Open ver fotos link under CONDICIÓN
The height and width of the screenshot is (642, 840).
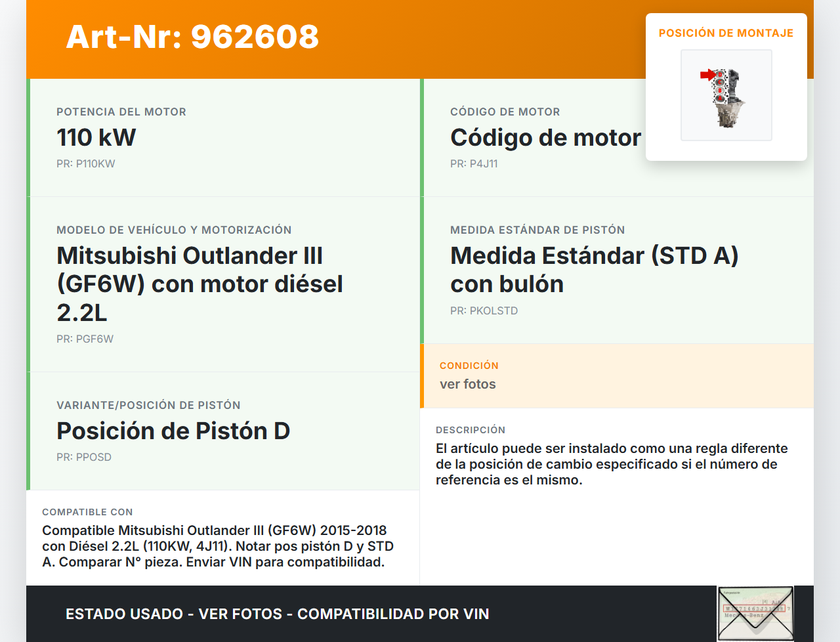(467, 384)
